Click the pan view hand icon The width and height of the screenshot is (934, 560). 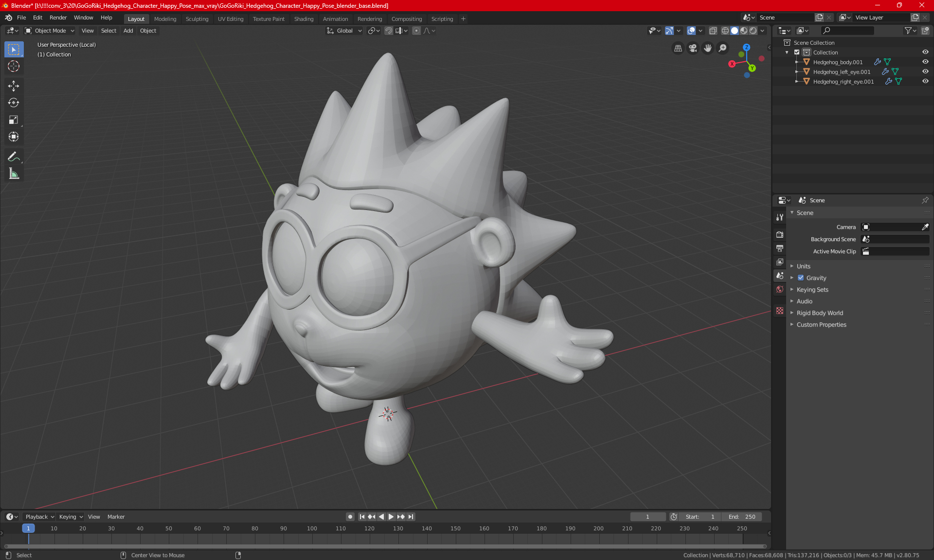(708, 48)
